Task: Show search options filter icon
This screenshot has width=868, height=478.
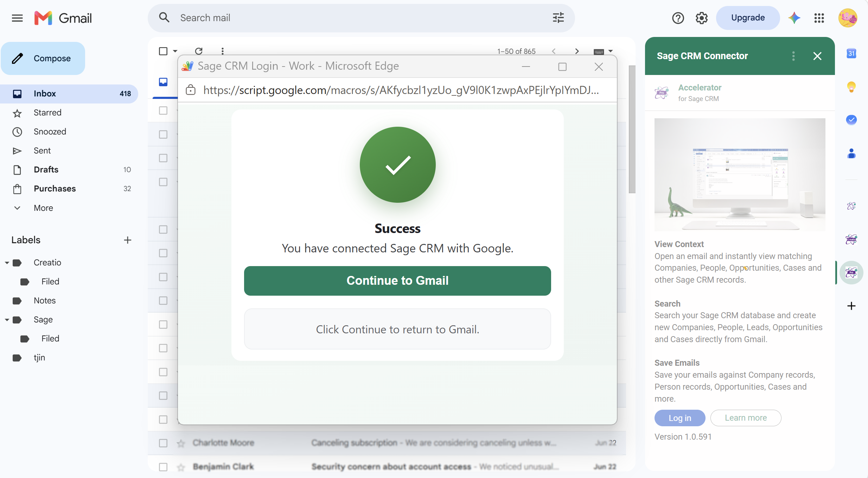Action: (558, 18)
